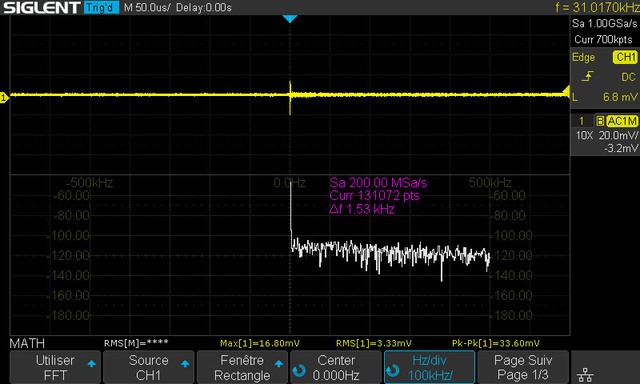Expand the Source CH1 selector
The image size is (640, 384).
pyautogui.click(x=148, y=367)
